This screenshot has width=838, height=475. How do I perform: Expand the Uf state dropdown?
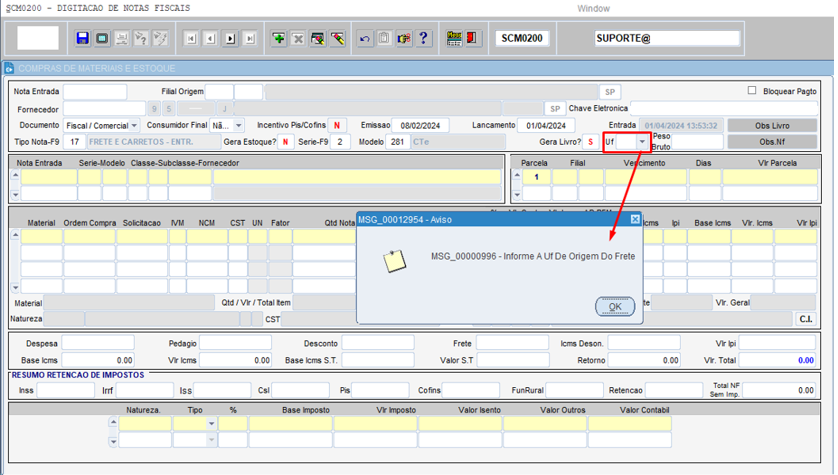point(642,142)
